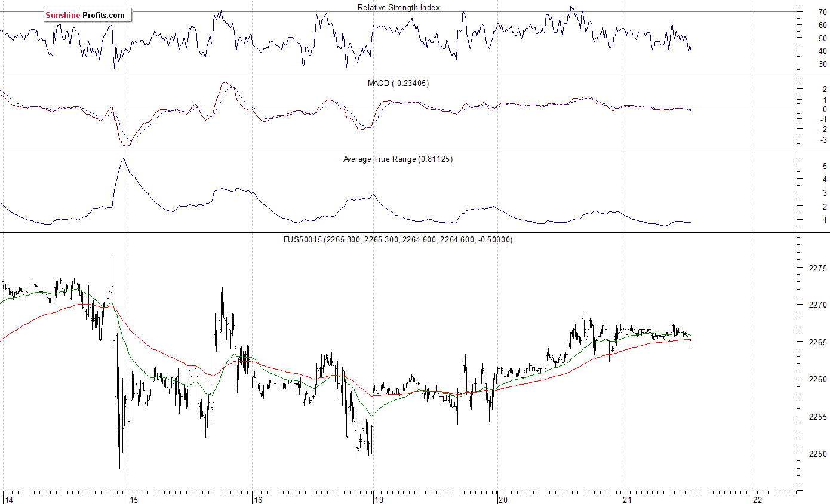Click the date label 16 on the time axis
Screen dimensions: 830x504
[257, 499]
